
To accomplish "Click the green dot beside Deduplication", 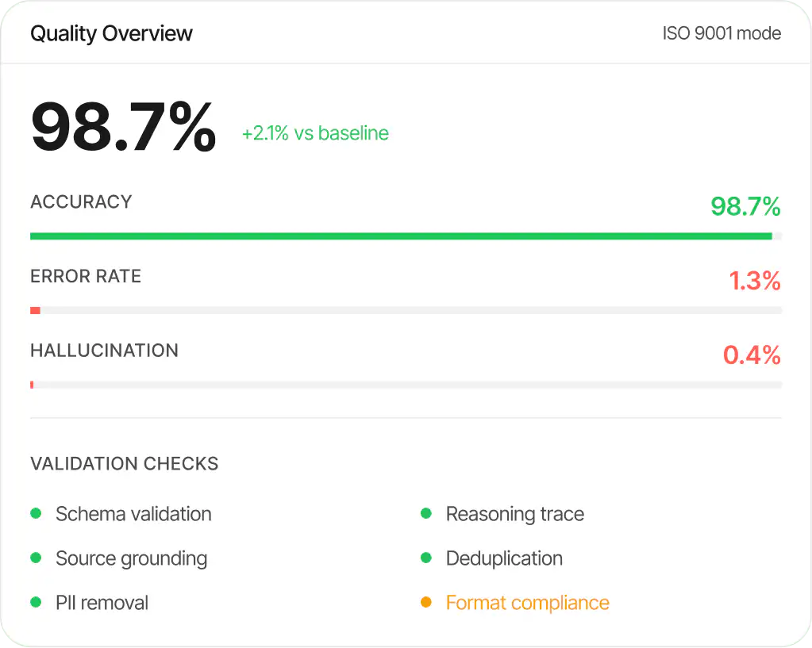I will click(426, 558).
